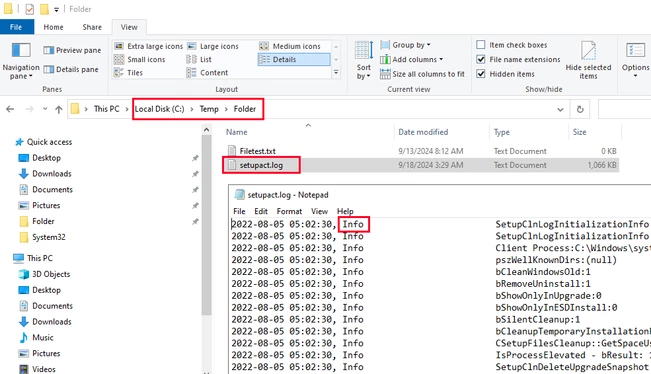Image resolution: width=651 pixels, height=374 pixels.
Task: Open Notepad View menu
Action: 319,211
